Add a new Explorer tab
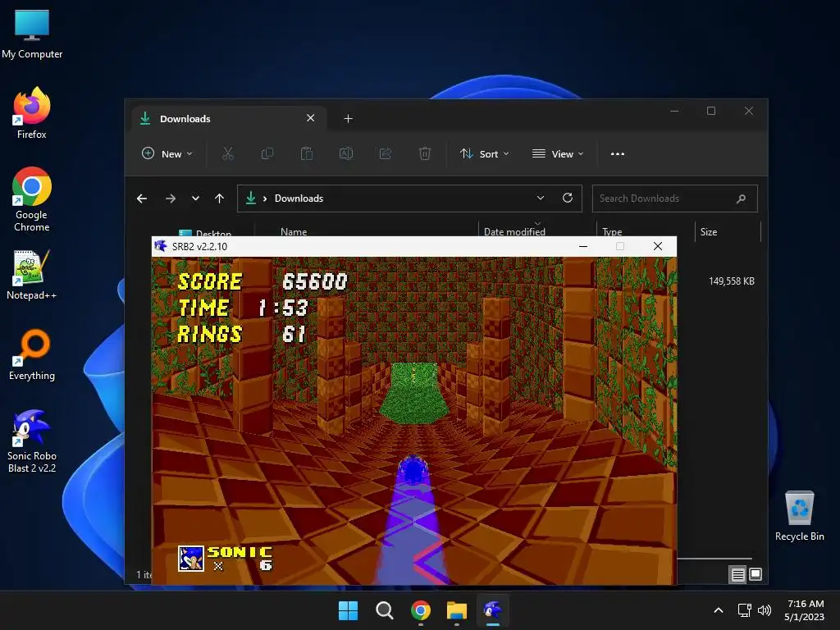The image size is (840, 630). (x=348, y=118)
